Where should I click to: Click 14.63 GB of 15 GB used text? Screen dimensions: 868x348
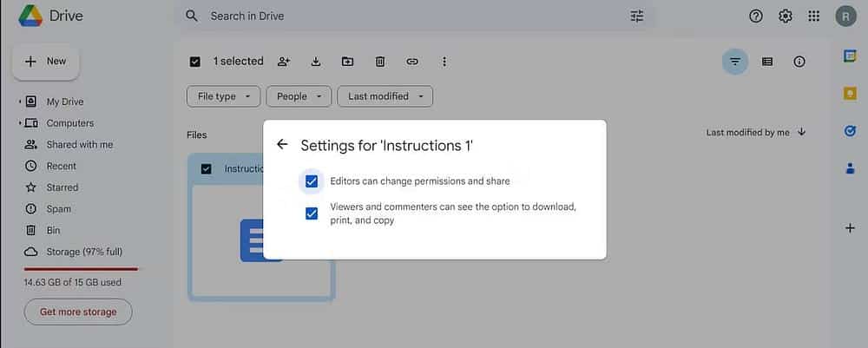pos(73,282)
